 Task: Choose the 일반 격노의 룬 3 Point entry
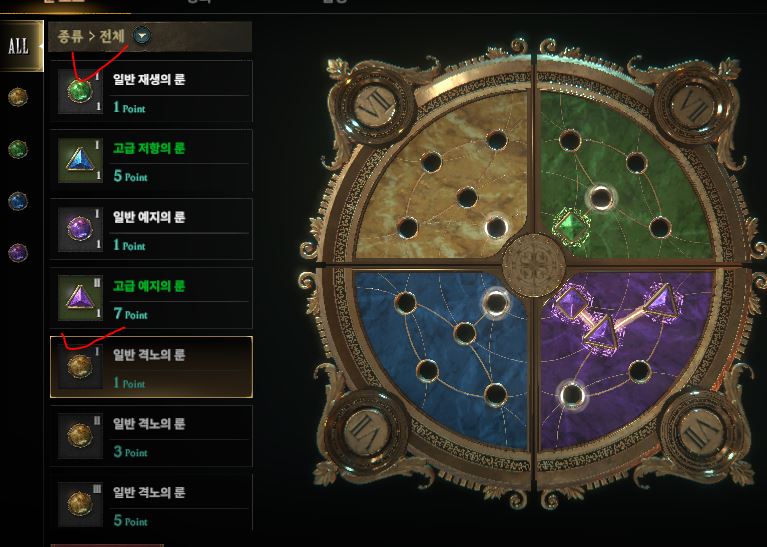click(151, 436)
